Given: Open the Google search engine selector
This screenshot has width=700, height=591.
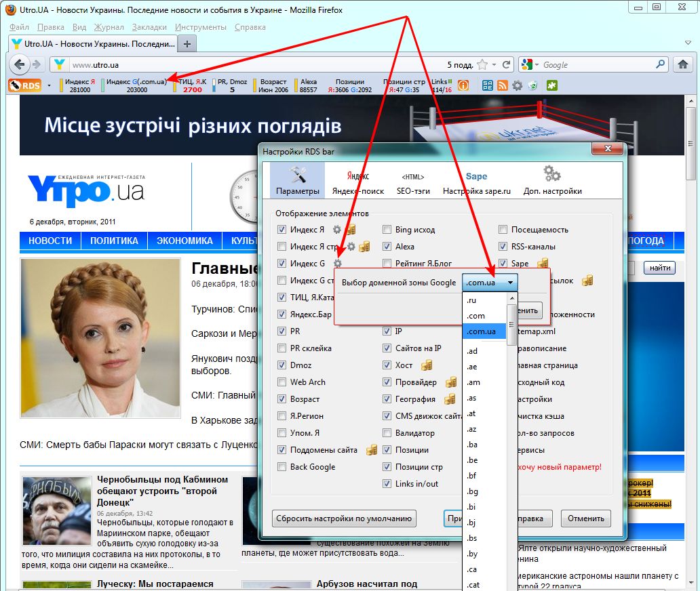Looking at the screenshot, I should 530,64.
